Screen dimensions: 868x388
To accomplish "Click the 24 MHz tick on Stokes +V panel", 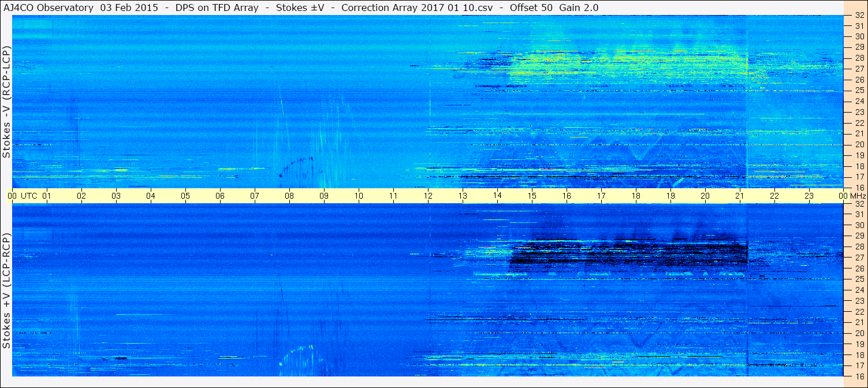I will click(859, 290).
